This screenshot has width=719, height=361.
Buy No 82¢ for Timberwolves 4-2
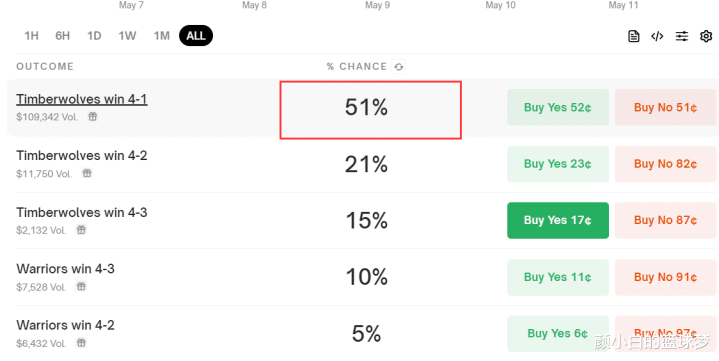click(x=665, y=164)
